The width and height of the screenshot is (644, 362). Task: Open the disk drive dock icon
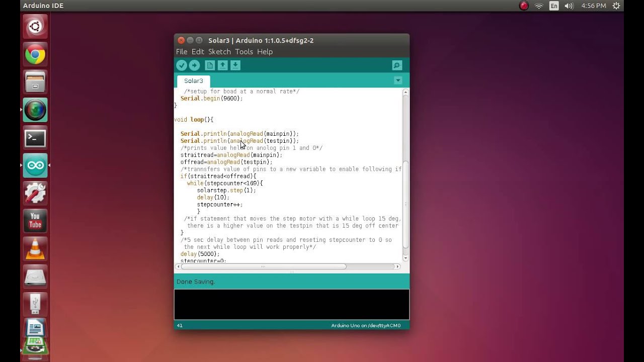tap(35, 276)
